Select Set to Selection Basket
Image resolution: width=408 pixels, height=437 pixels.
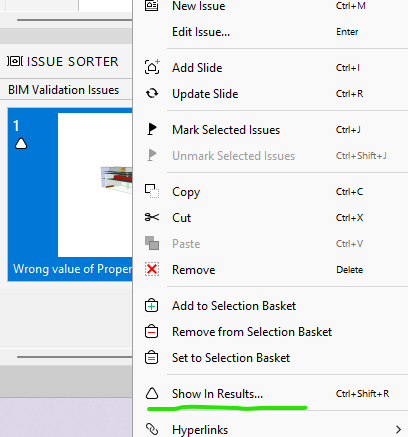[x=231, y=358]
